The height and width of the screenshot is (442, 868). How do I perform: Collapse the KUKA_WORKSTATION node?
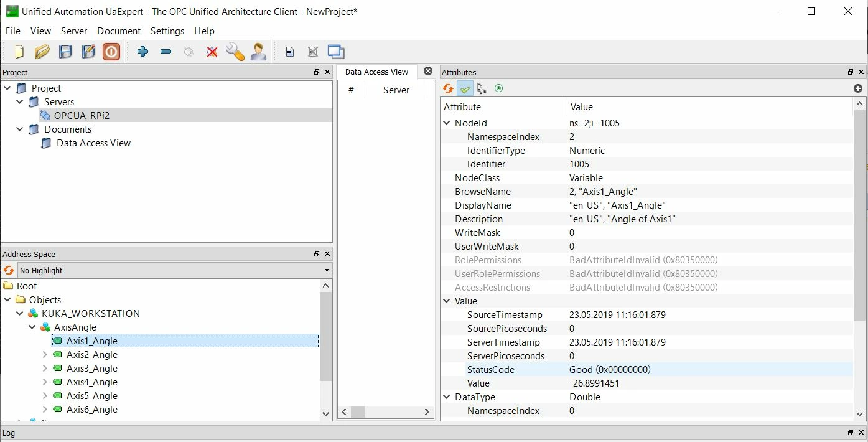click(20, 314)
